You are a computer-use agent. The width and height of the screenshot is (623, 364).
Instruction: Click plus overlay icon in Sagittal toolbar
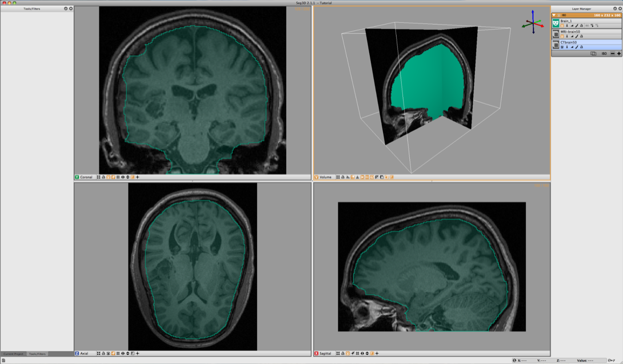pyautogui.click(x=377, y=353)
